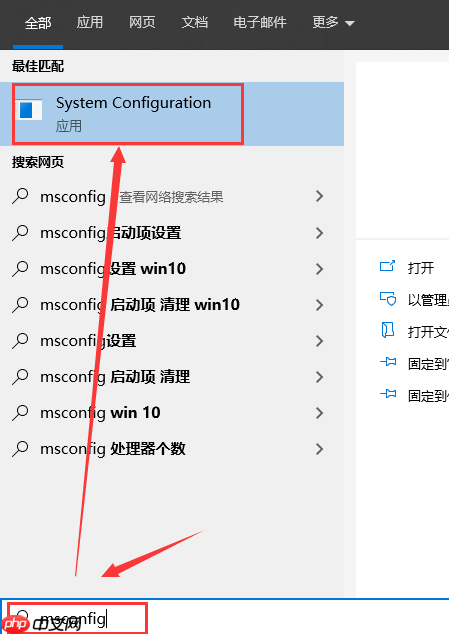The height and width of the screenshot is (634, 449).
Task: Expand chevron for msconfig 处理器个数
Action: (320, 449)
